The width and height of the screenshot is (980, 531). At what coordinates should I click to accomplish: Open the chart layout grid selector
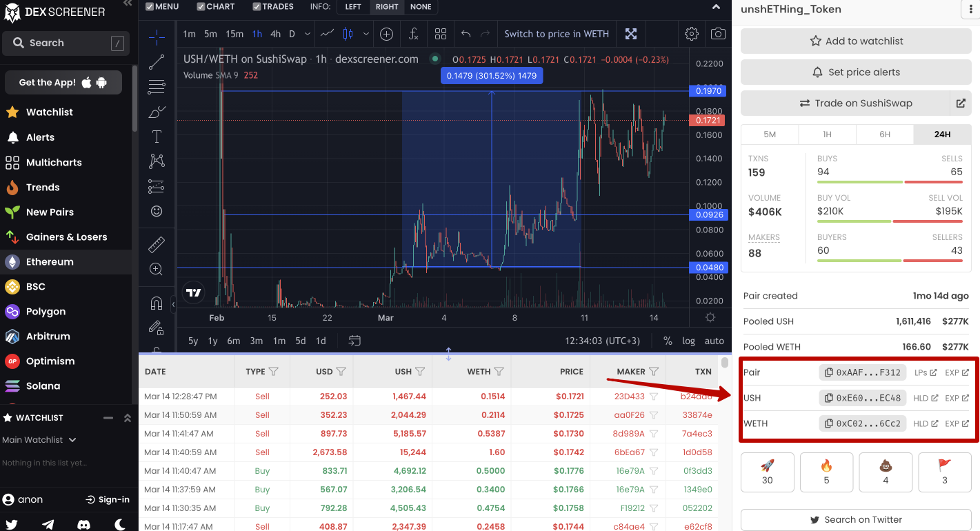pos(441,34)
